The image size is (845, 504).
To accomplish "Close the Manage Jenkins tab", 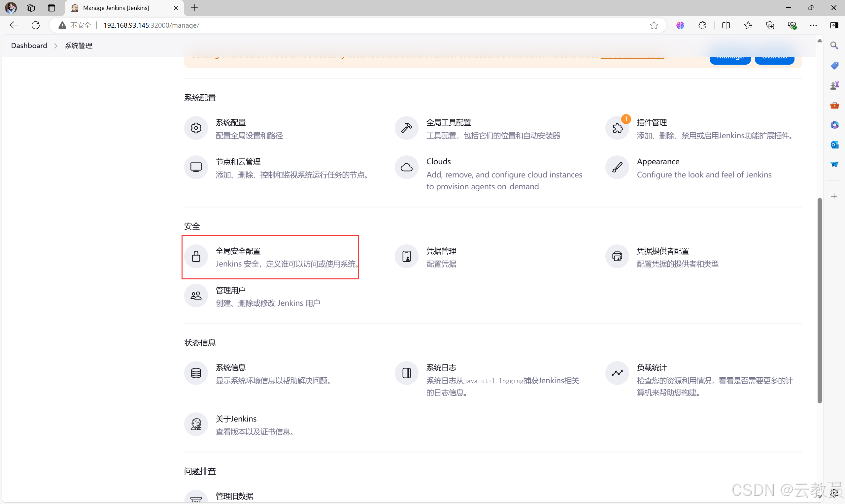I will pos(176,8).
